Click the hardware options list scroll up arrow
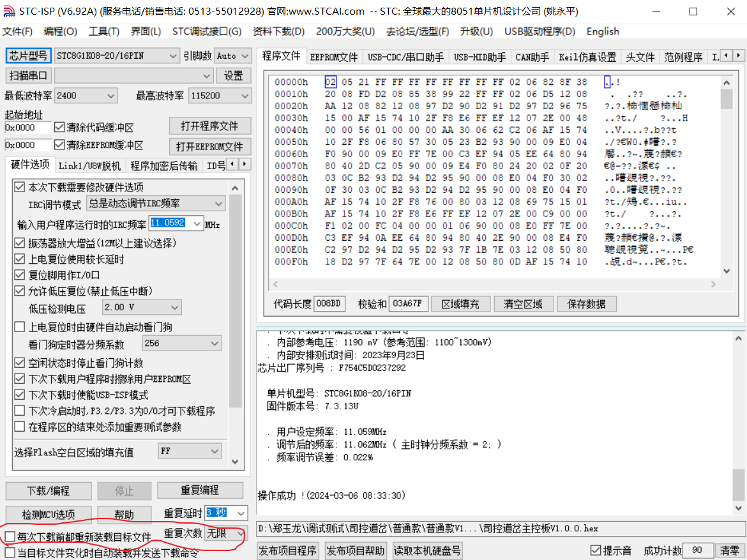 point(235,188)
